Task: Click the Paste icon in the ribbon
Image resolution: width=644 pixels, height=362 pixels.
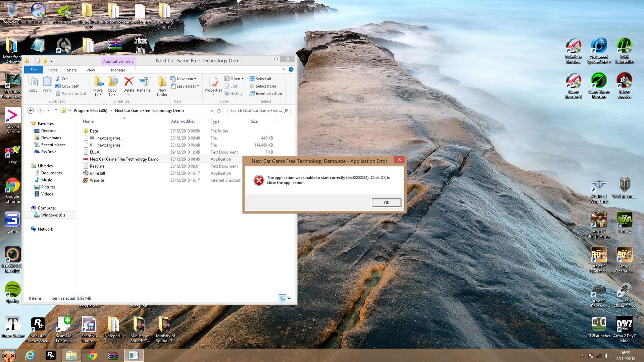Action: click(x=47, y=84)
